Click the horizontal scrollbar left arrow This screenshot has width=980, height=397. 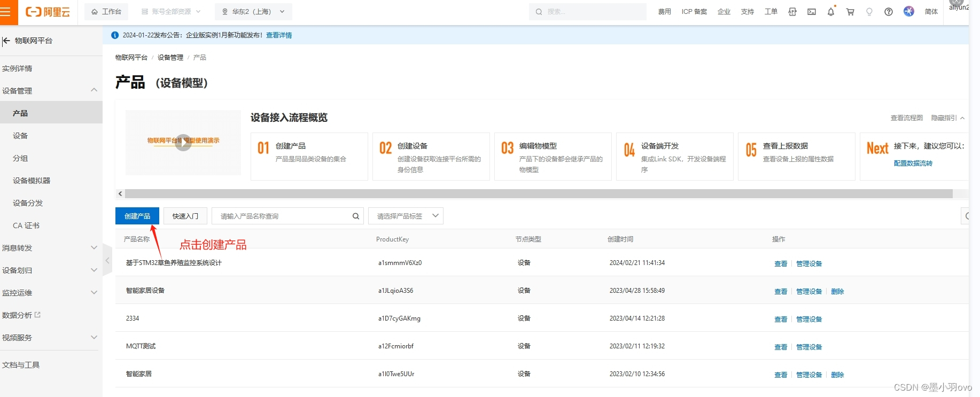(x=120, y=193)
